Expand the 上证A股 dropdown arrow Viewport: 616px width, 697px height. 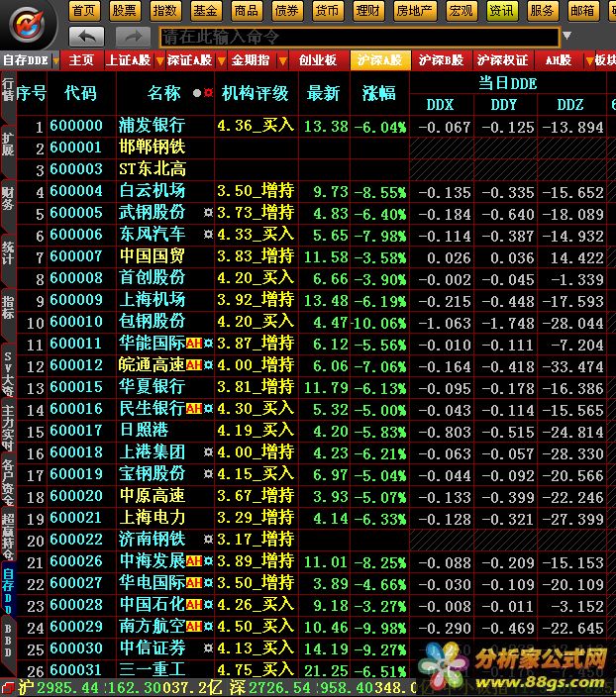point(159,61)
